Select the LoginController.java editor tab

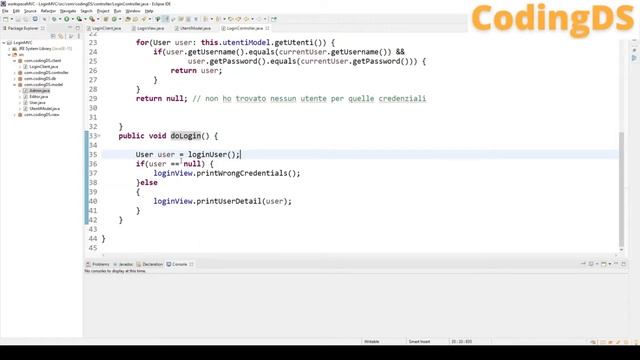[x=244, y=28]
